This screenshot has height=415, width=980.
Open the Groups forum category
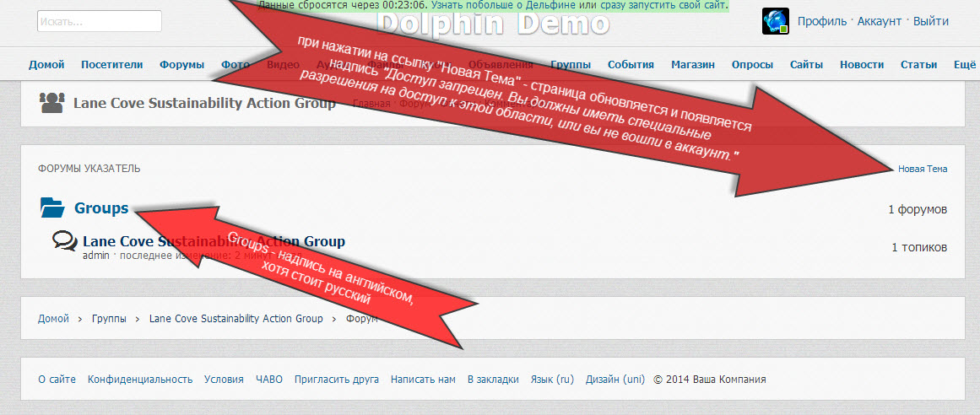click(101, 208)
